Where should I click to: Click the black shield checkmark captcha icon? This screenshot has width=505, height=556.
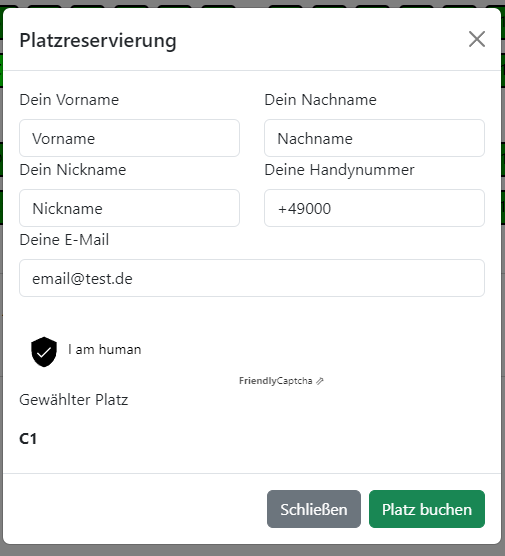click(x=44, y=351)
